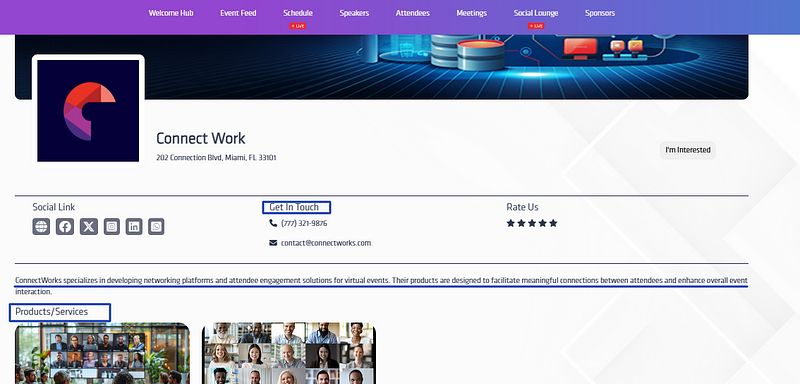Click the Products/Services heading
Image resolution: width=800 pixels, height=384 pixels.
click(52, 312)
